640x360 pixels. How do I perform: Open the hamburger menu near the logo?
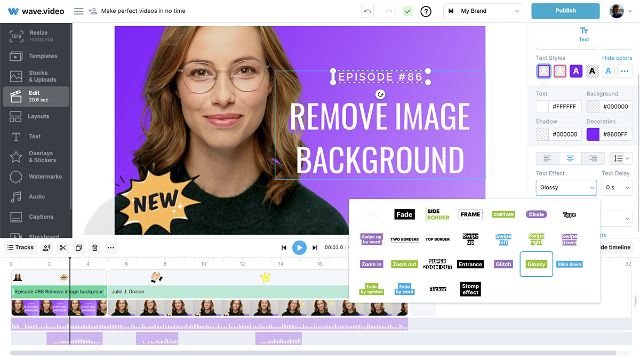78,11
